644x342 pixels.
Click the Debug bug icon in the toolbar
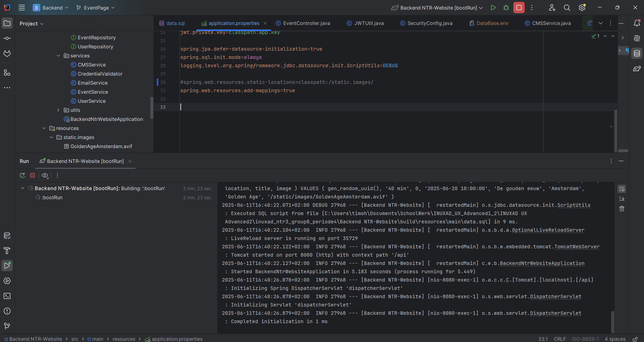506,8
